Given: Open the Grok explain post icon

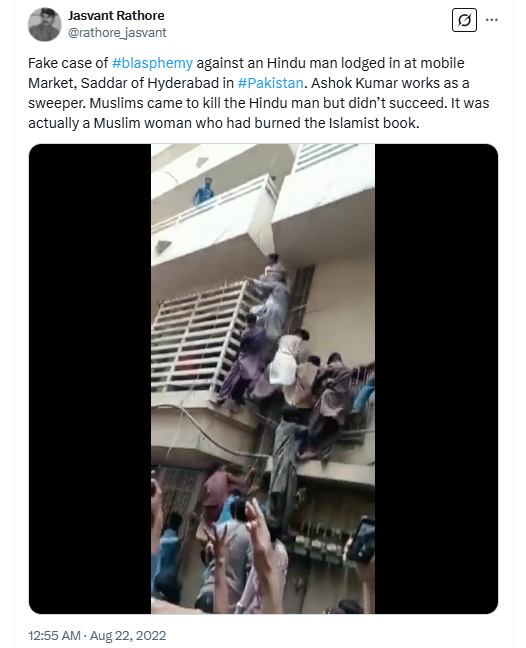Looking at the screenshot, I should tap(464, 20).
